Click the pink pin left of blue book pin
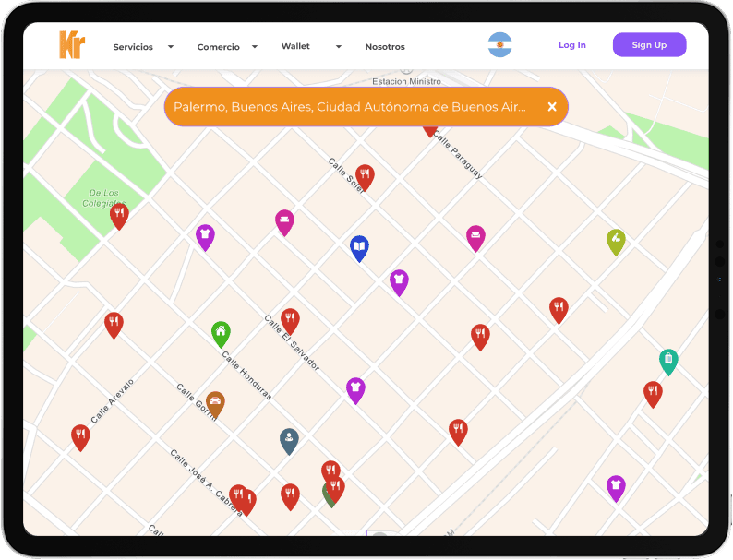 (x=284, y=220)
